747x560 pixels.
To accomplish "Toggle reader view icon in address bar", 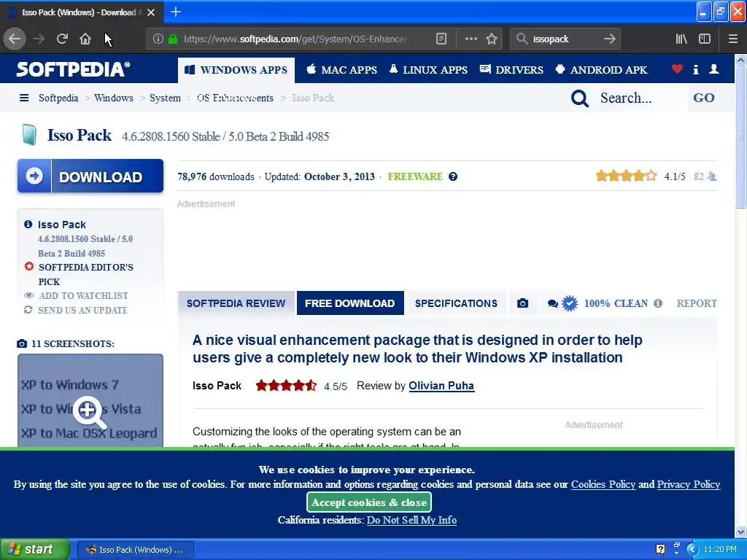I will point(441,39).
